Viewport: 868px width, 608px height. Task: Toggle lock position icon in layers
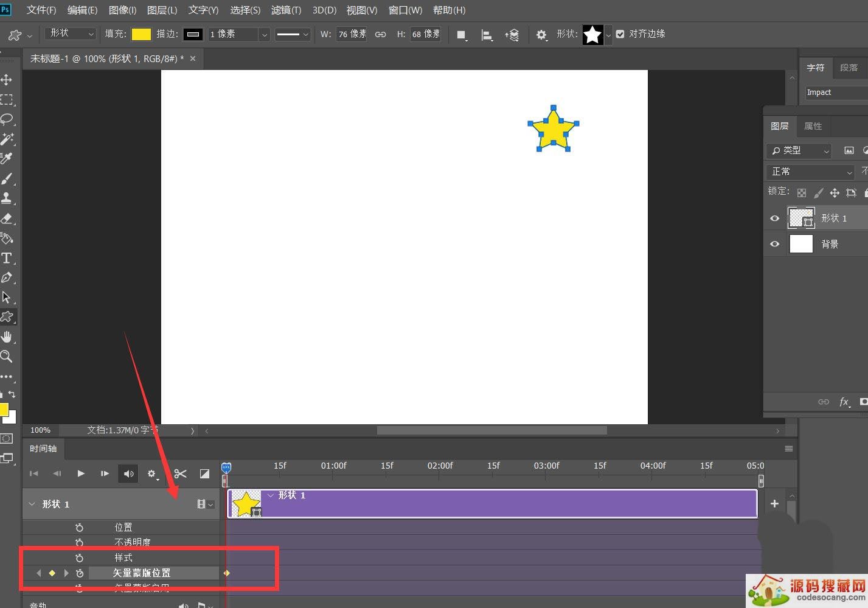click(x=835, y=193)
